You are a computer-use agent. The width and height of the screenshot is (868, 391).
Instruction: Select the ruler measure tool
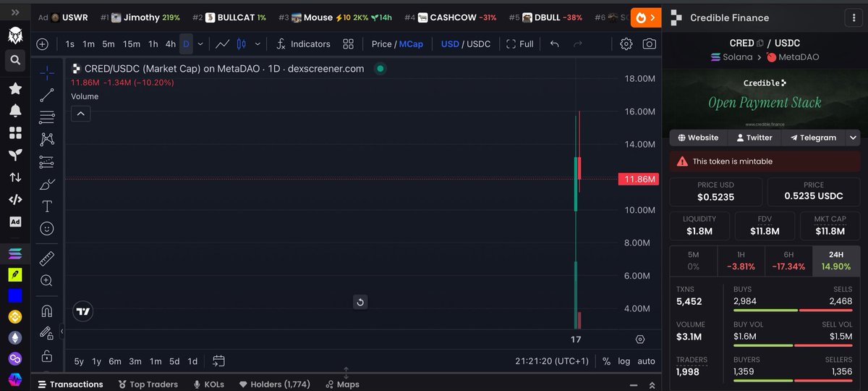pos(46,258)
